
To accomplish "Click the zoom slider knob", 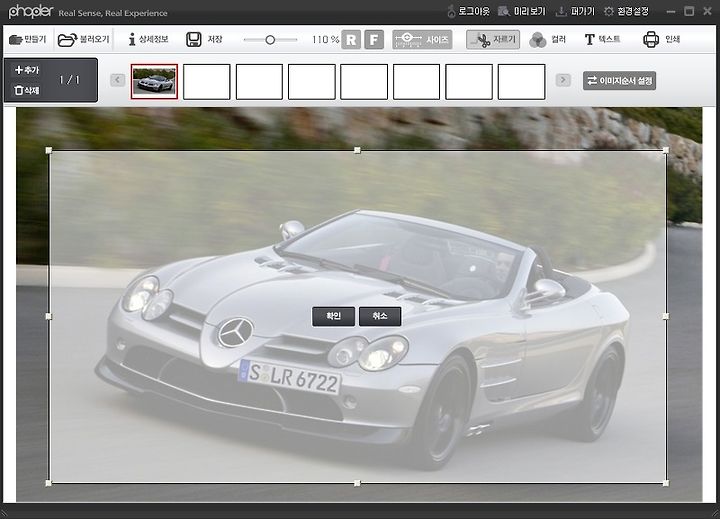I will click(270, 40).
